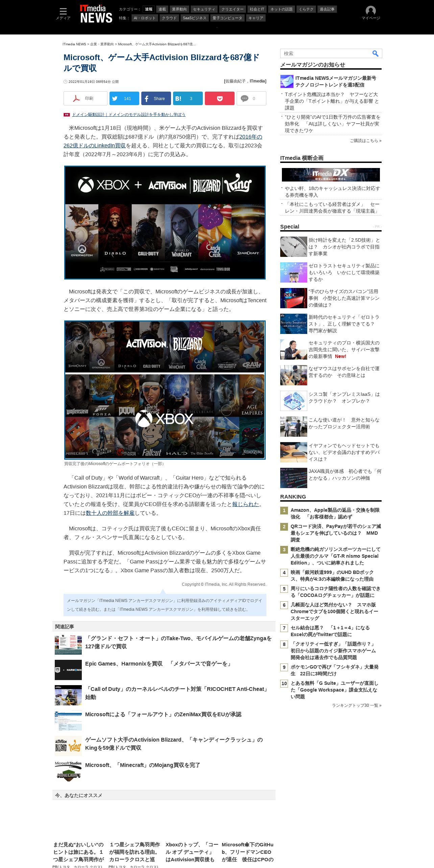Viewport: 434px width, 868px height.
Task: Select the 社会とIT category tab
Action: coord(257,9)
